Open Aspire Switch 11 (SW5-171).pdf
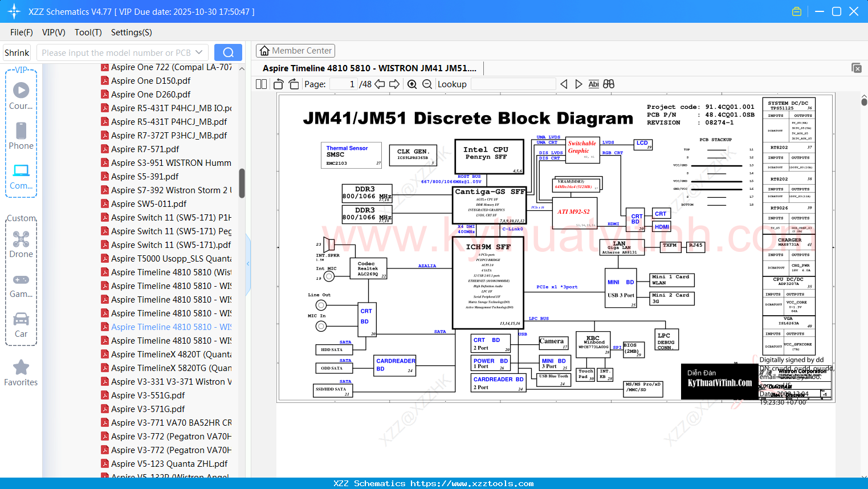 (172, 245)
